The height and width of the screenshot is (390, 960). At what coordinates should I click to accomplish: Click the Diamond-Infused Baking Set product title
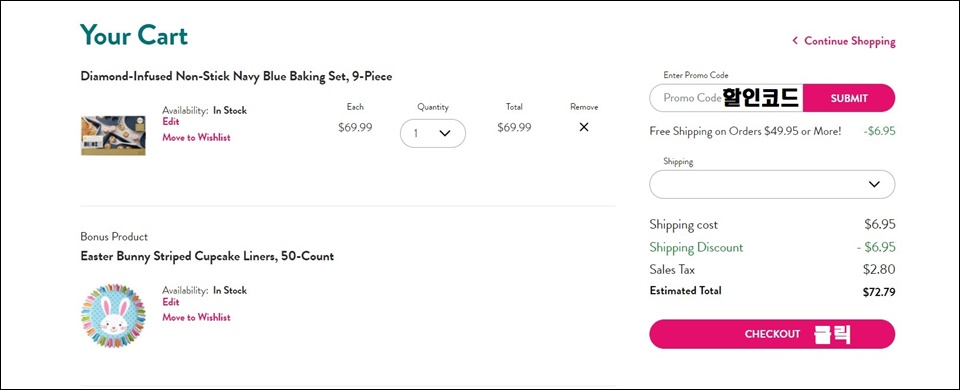[236, 77]
